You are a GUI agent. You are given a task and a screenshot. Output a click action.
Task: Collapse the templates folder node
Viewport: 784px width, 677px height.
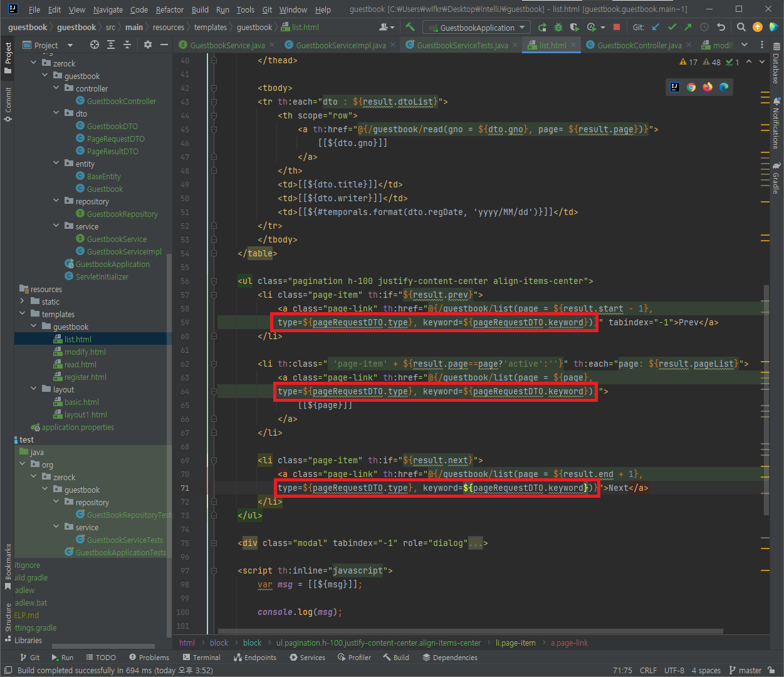tap(23, 314)
